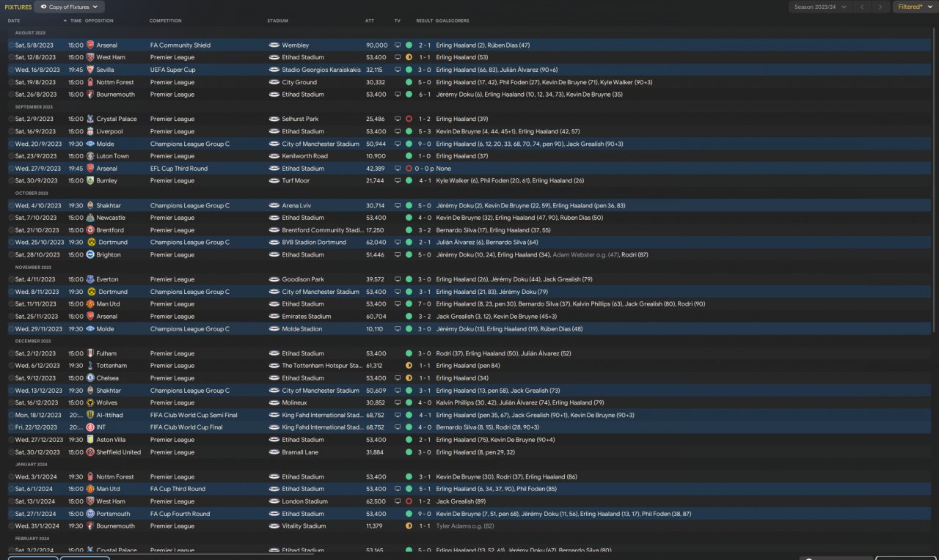
Task: Open the FA Cup Fourth Round competition
Action: coord(180,514)
